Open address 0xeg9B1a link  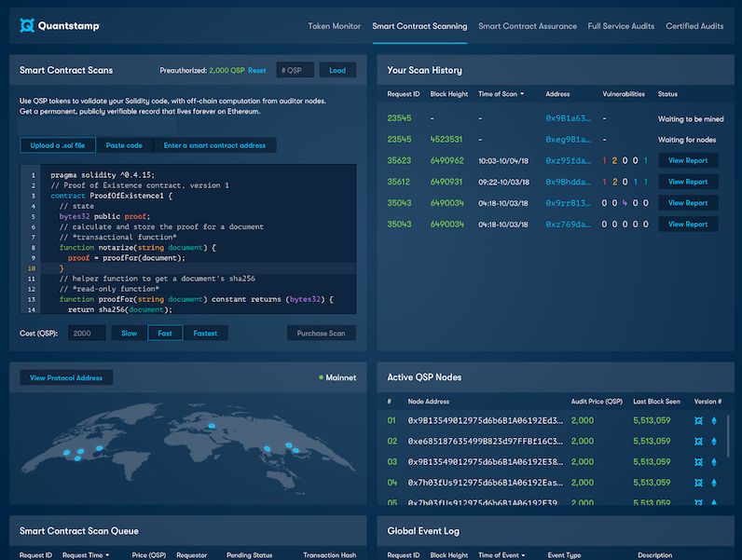click(569, 140)
